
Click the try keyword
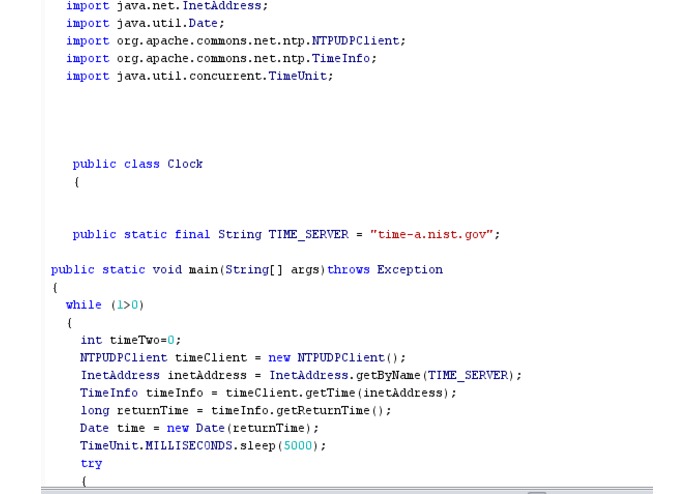(x=91, y=463)
